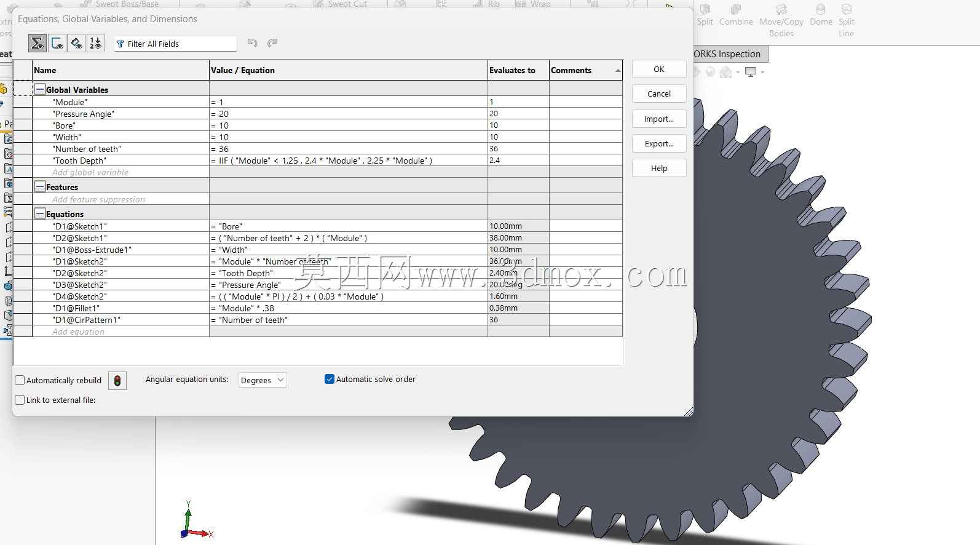Collapse the Features section
980x545 pixels.
40,187
